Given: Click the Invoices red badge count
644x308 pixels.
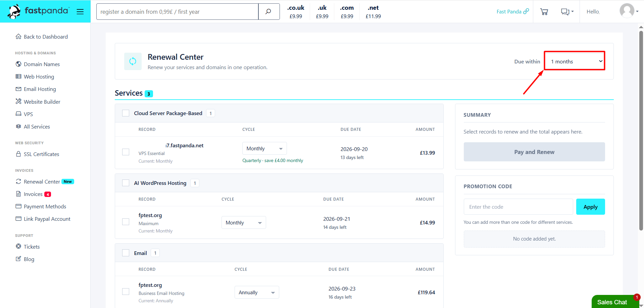Looking at the screenshot, I should [x=48, y=194].
